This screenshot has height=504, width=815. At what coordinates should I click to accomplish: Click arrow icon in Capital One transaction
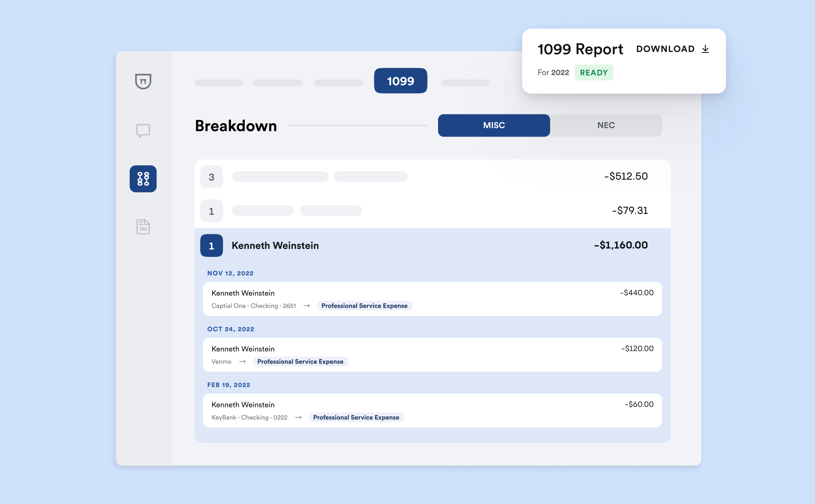pos(307,306)
